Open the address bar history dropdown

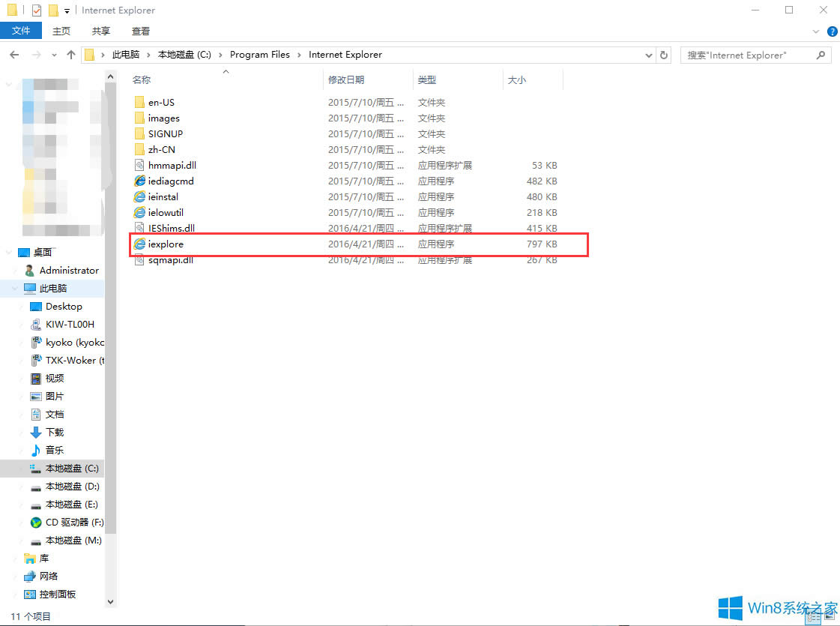(x=649, y=54)
